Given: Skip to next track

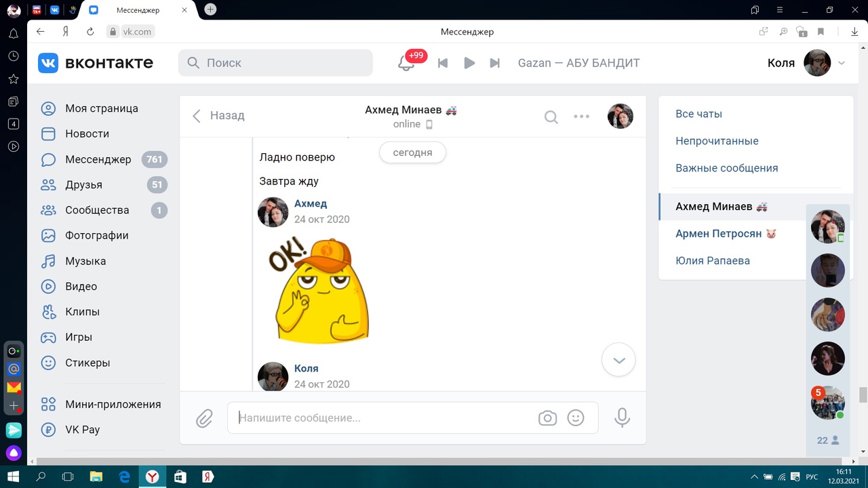Looking at the screenshot, I should coord(495,63).
